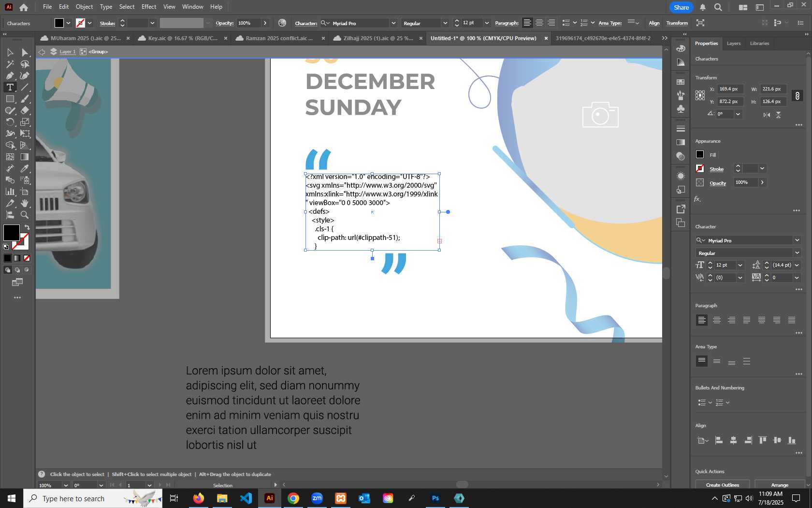The image size is (812, 508).
Task: Select the Pen tool
Action: coord(10,75)
